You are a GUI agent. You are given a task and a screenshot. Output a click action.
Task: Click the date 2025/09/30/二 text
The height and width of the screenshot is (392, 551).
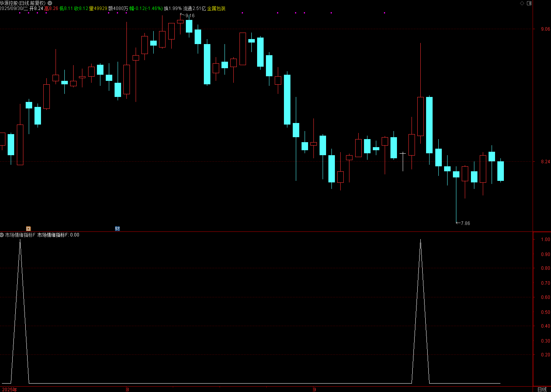(x=14, y=8)
